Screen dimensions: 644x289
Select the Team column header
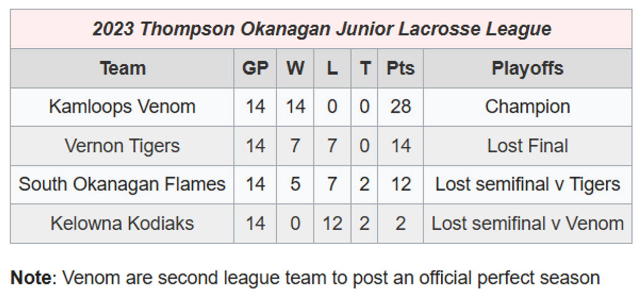pyautogui.click(x=122, y=68)
